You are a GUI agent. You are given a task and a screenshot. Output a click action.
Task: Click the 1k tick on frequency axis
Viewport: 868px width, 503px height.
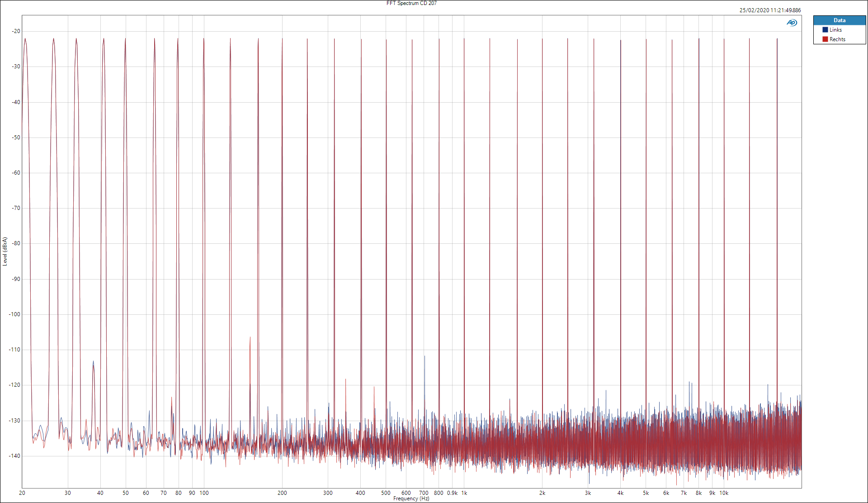pos(464,493)
